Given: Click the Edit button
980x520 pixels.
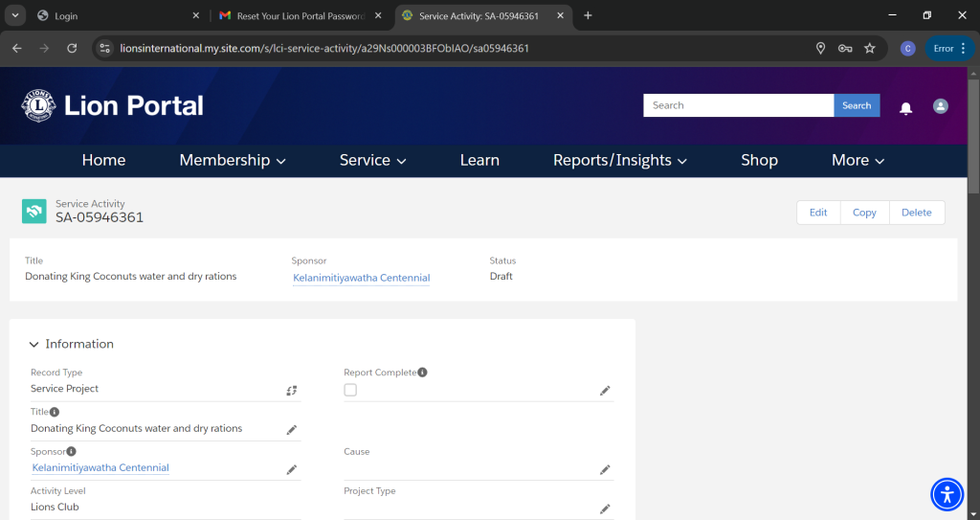Looking at the screenshot, I should point(818,213).
